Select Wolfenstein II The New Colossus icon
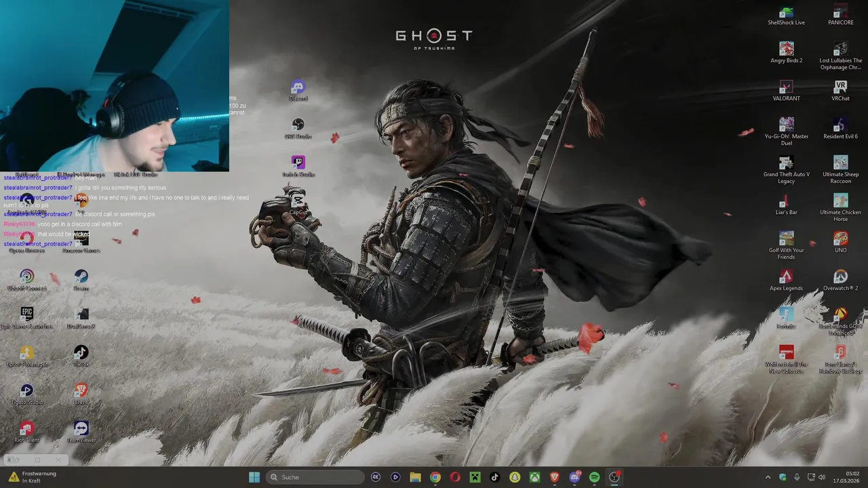868x488 pixels. tap(786, 359)
